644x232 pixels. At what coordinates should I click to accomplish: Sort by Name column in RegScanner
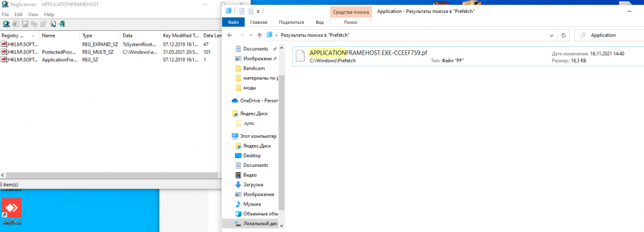(60, 36)
